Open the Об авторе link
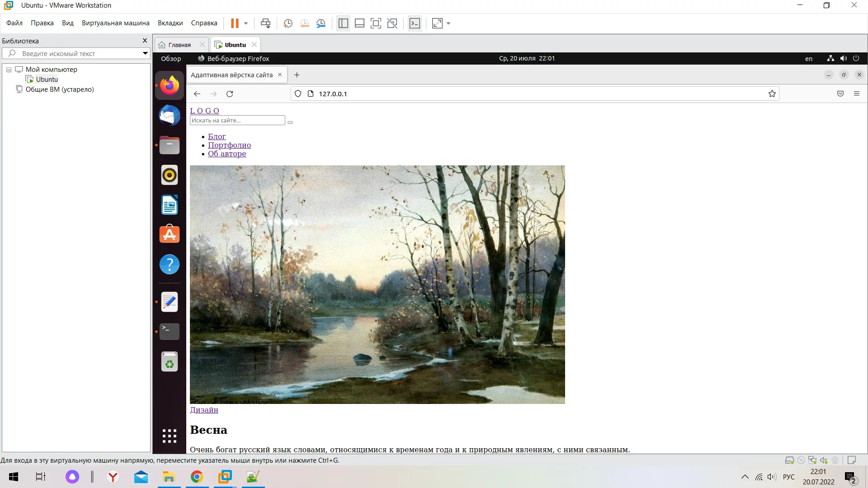This screenshot has height=488, width=868. tap(227, 154)
